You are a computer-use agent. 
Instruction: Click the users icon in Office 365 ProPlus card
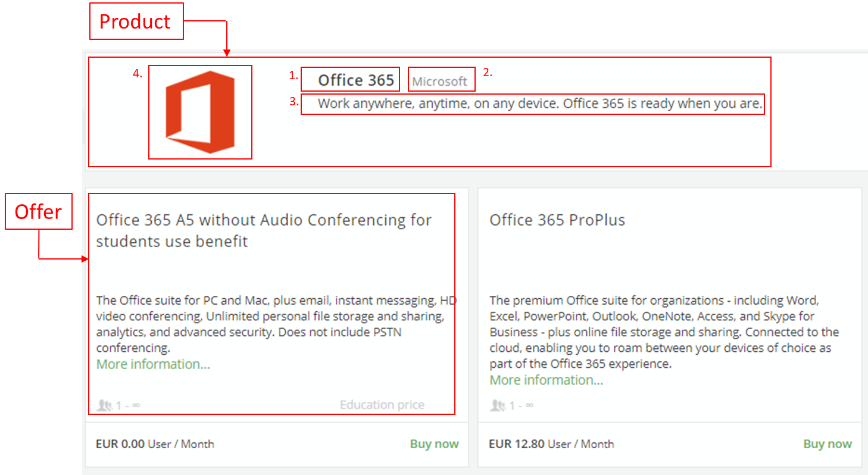[498, 405]
